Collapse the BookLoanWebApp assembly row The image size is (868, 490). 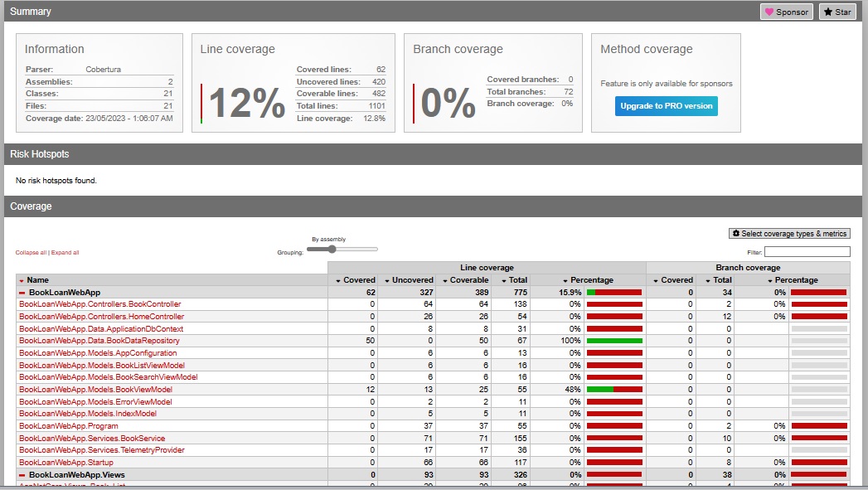pyautogui.click(x=24, y=292)
